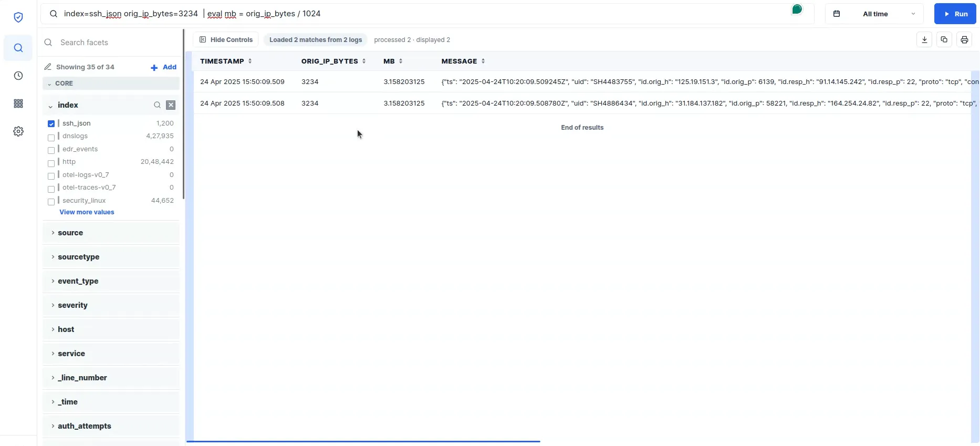Download the results

924,39
